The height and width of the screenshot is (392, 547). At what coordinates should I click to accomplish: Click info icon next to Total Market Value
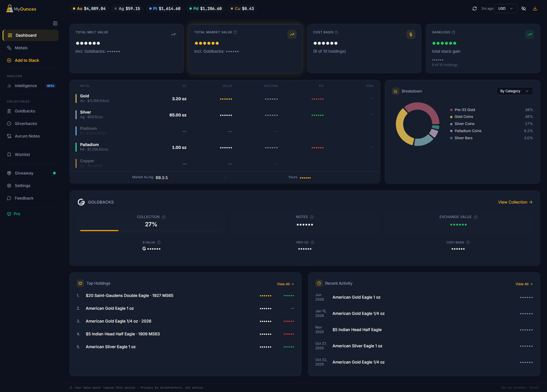tap(235, 32)
